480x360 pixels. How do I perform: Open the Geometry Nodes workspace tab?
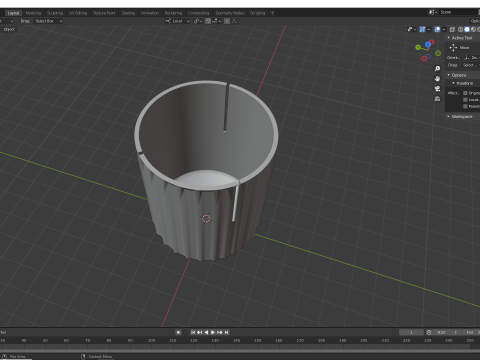[x=230, y=13]
